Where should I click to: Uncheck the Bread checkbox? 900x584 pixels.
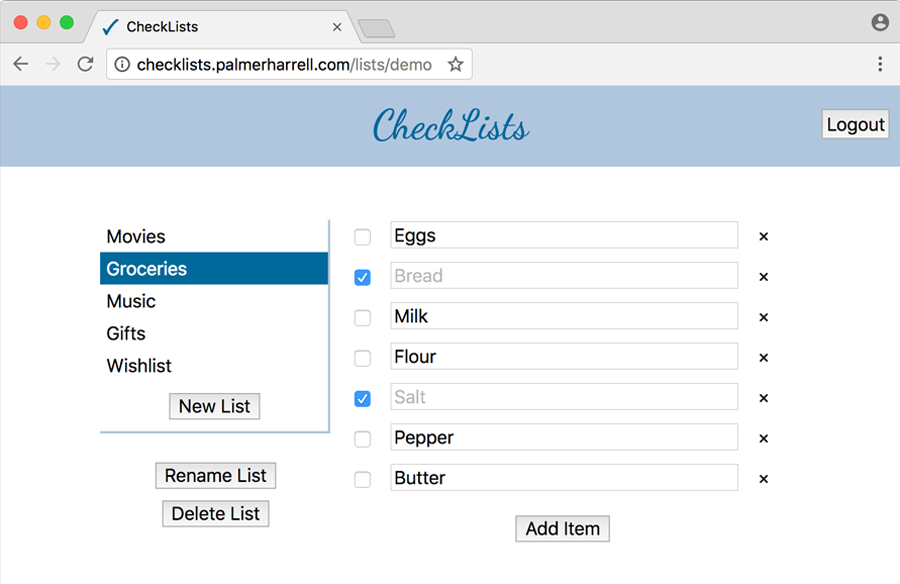click(362, 277)
